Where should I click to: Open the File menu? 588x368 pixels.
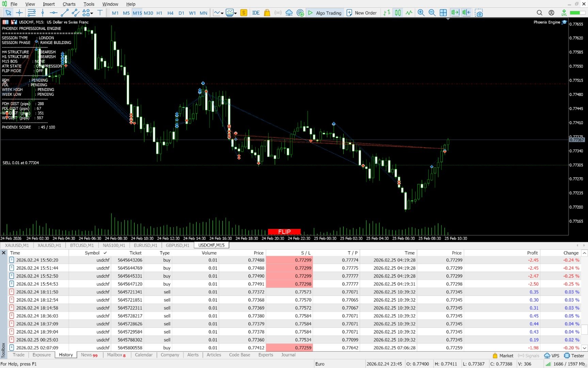(14, 4)
